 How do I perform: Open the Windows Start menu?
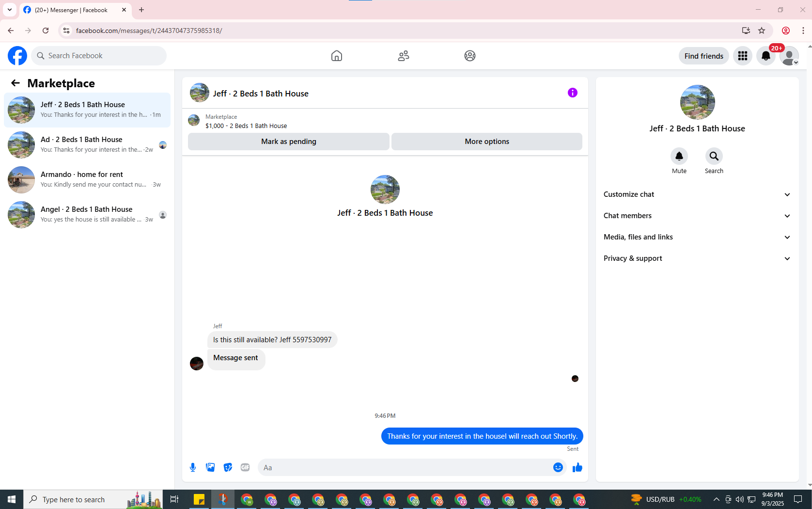pos(12,499)
